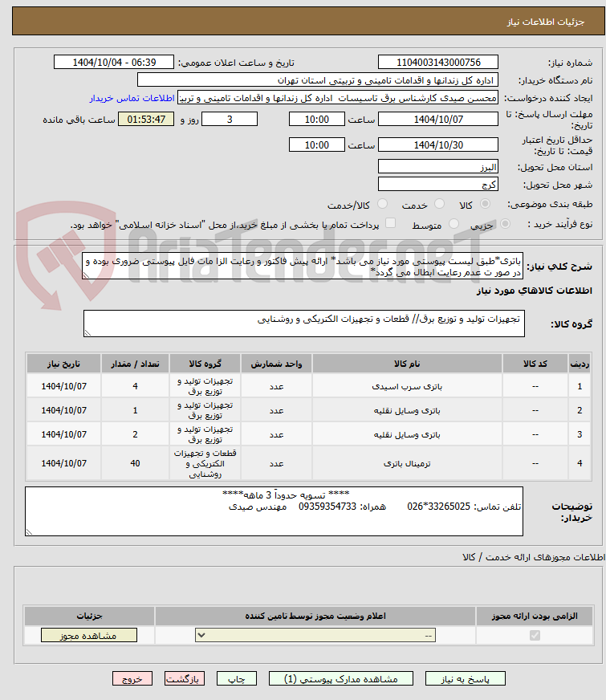Image resolution: width=606 pixels, height=700 pixels.
Task: Click the شهر محل تحویل کرج field
Action: 437,184
